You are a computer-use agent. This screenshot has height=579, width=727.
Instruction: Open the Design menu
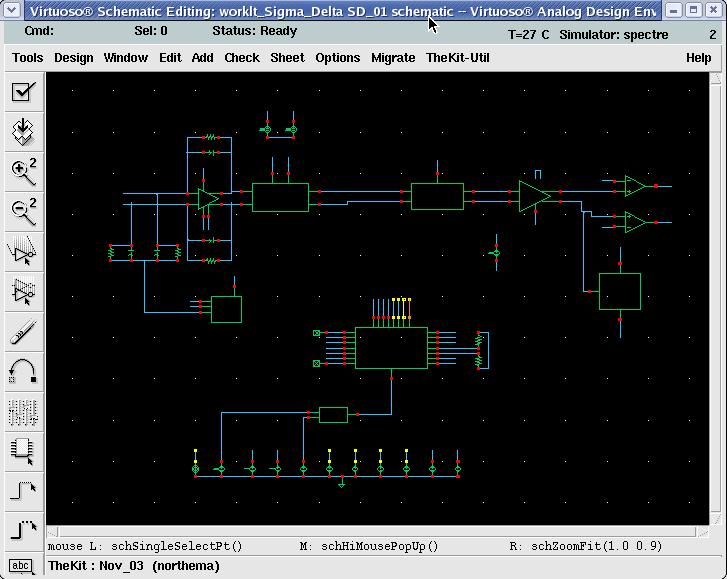point(73,57)
